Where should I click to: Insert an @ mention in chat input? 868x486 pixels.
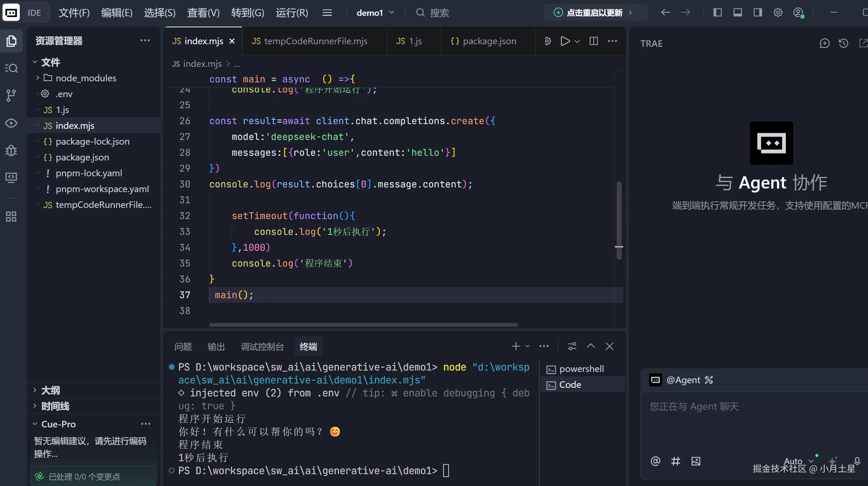click(656, 461)
